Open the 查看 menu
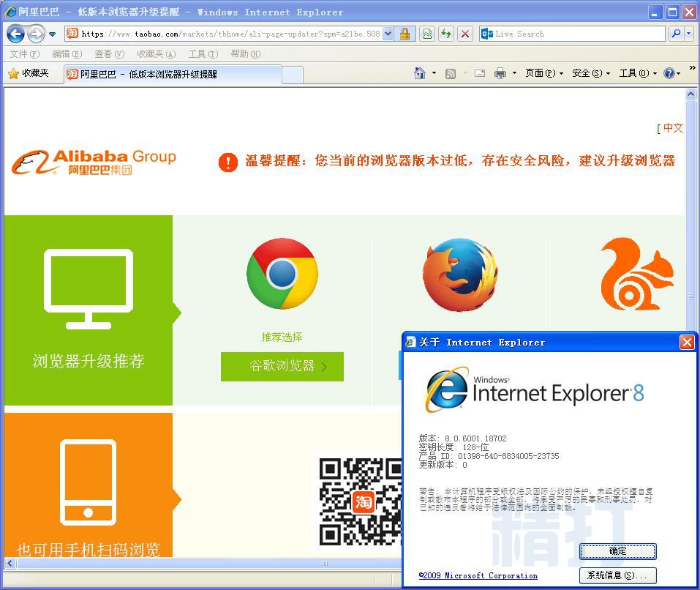The image size is (700, 590). [x=110, y=54]
